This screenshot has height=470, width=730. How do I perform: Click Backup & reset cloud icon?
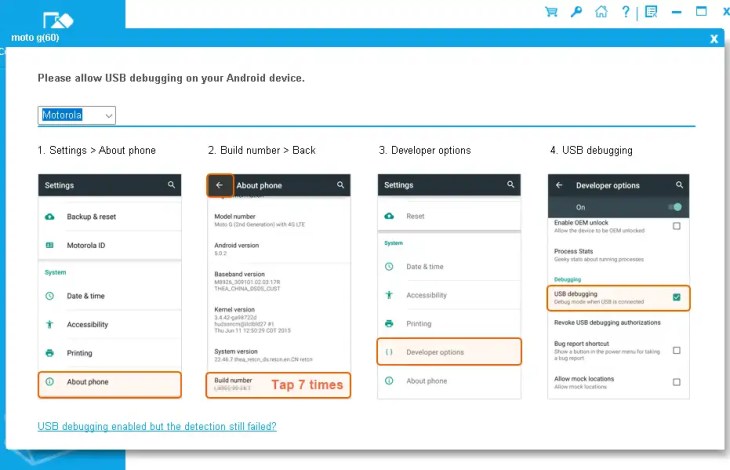(x=50, y=217)
